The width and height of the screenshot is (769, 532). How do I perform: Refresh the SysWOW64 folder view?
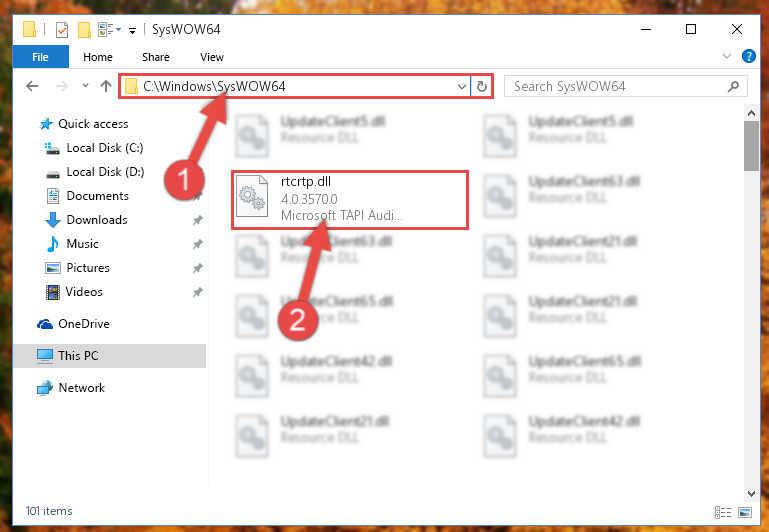click(x=482, y=86)
